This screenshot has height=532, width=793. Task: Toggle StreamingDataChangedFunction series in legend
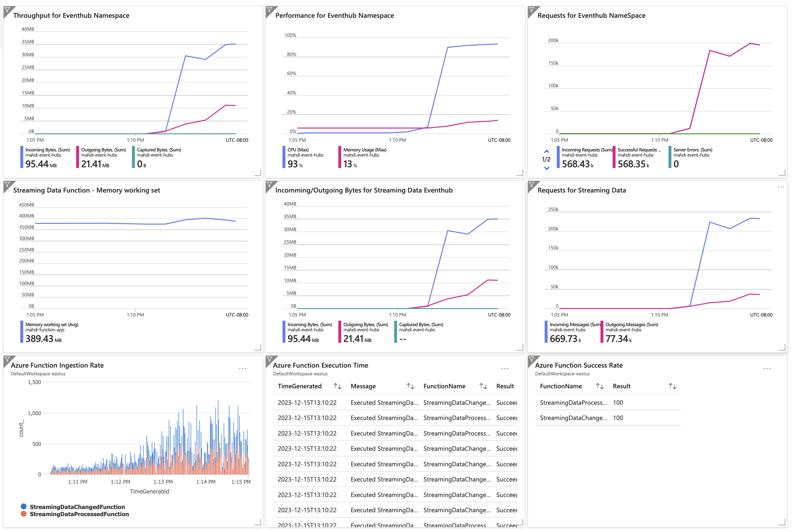point(77,506)
